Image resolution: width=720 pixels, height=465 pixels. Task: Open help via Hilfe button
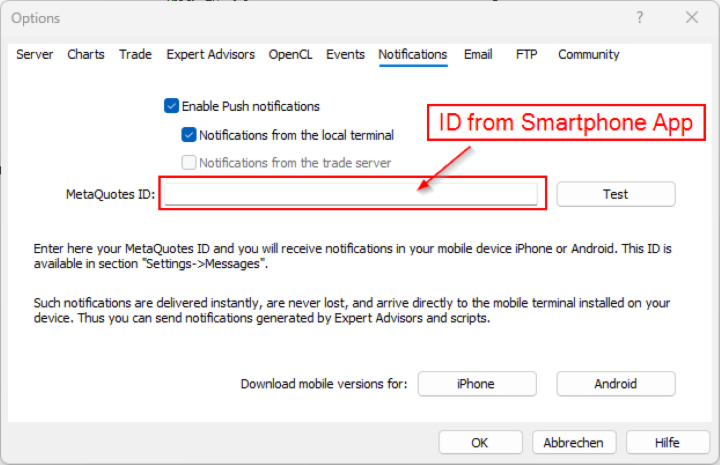click(667, 443)
